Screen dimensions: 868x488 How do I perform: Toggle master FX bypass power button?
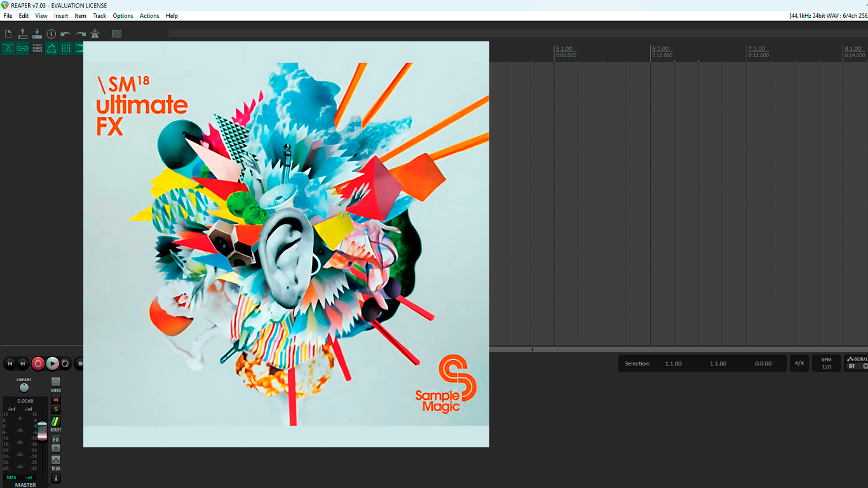pyautogui.click(x=56, y=448)
